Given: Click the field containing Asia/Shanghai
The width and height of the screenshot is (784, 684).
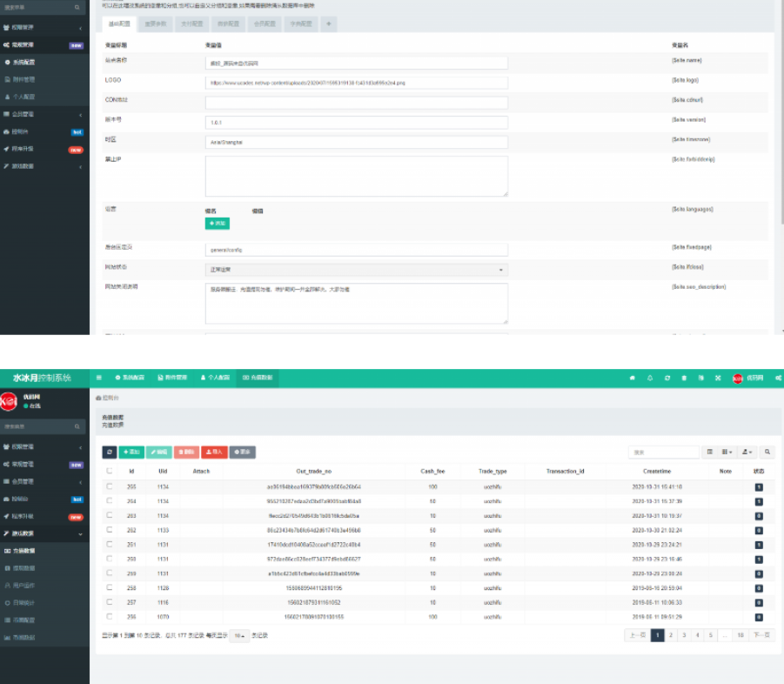Looking at the screenshot, I should click(357, 143).
